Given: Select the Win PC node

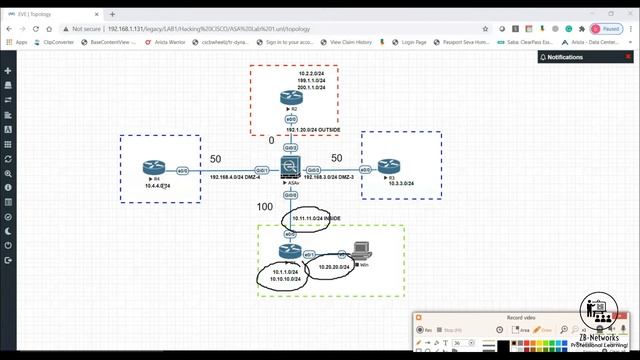Looking at the screenshot, I should 362,251.
